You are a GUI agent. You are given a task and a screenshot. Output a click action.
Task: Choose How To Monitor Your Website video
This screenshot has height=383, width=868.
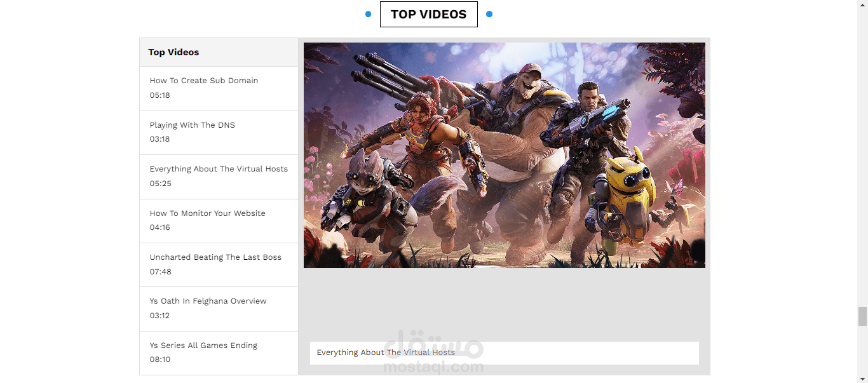[219, 221]
